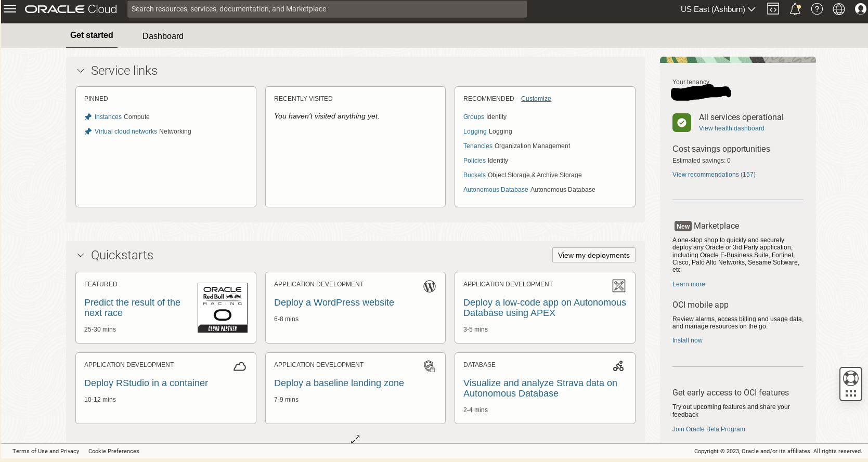
Task: Open the Instances Compute link
Action: pyautogui.click(x=108, y=117)
